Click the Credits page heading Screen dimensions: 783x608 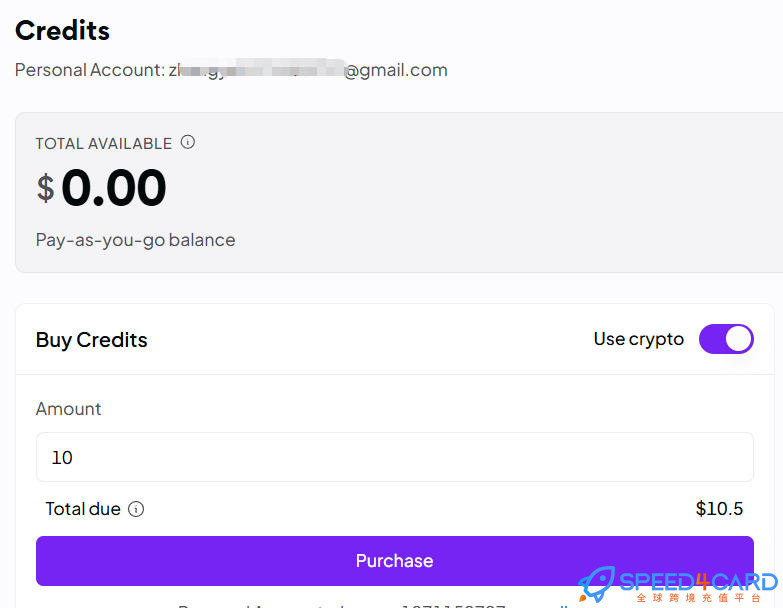click(x=62, y=30)
